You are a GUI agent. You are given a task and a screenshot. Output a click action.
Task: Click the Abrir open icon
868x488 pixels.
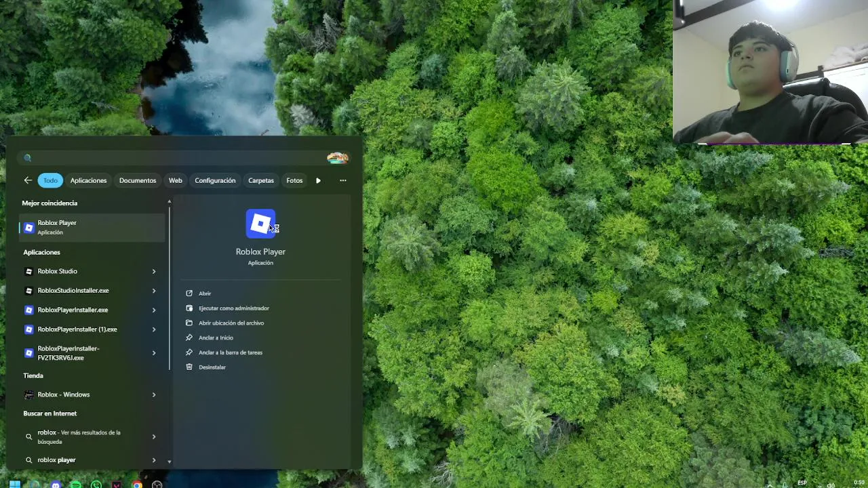coord(189,293)
